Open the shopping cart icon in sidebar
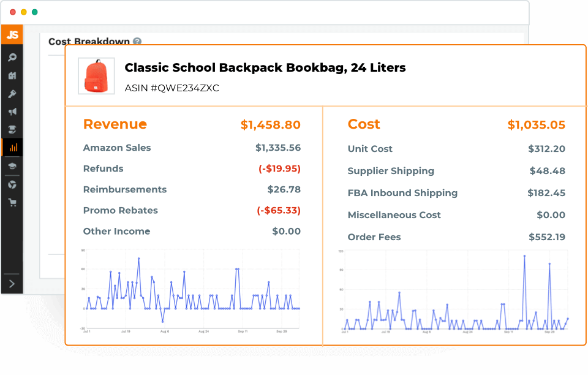The width and height of the screenshot is (588, 375). click(12, 203)
